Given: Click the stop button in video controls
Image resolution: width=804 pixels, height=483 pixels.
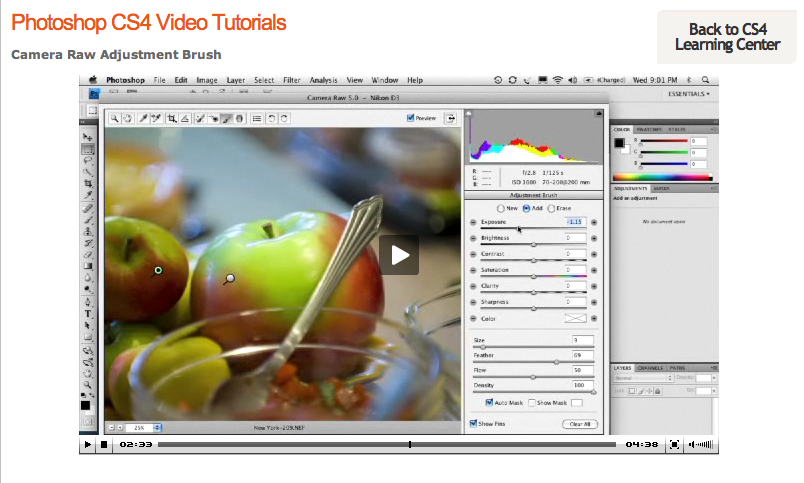Looking at the screenshot, I should click(104, 445).
